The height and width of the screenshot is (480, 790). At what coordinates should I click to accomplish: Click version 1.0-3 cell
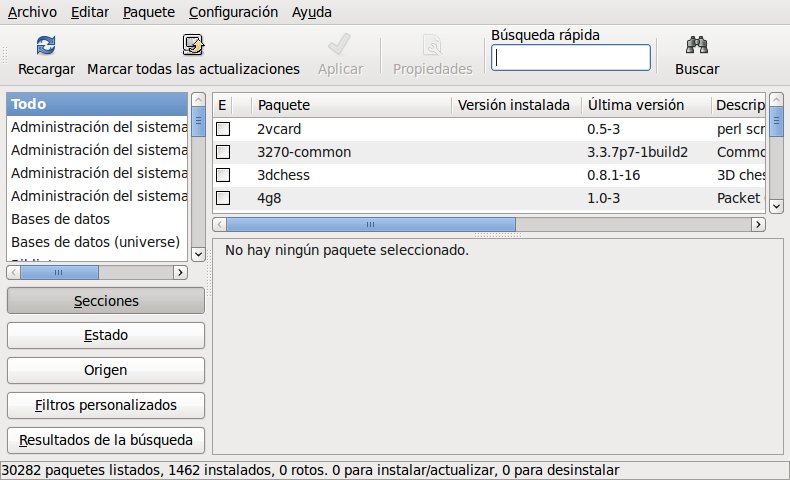tap(603, 198)
